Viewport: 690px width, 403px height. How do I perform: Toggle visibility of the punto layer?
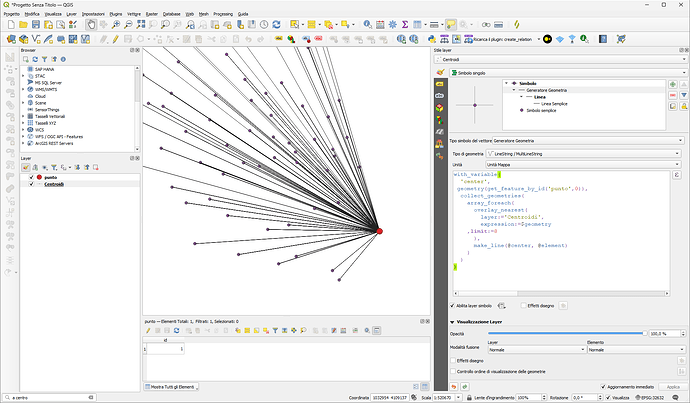coord(31,177)
